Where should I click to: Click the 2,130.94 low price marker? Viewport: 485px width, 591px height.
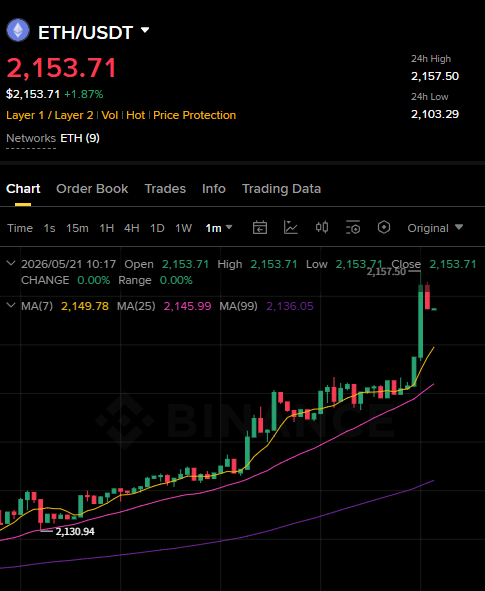[x=75, y=531]
